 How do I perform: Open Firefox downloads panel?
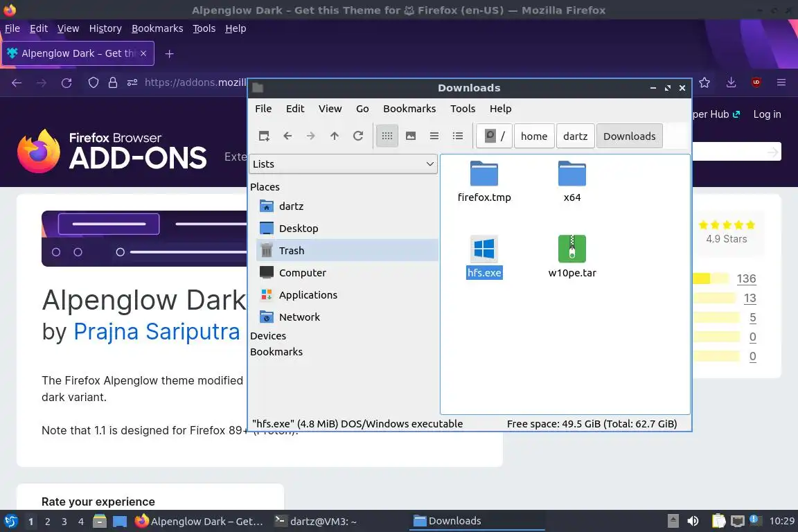point(731,82)
